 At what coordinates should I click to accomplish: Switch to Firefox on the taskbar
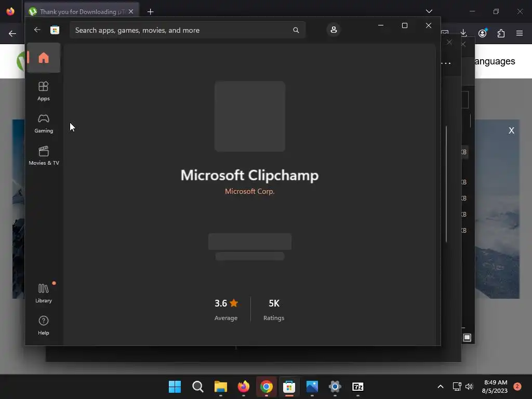tap(243, 387)
